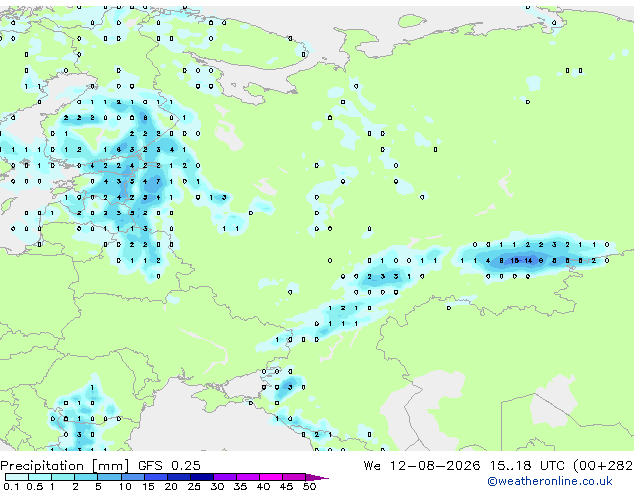Click the 'Precipitation [mm]' title text

[x=65, y=466]
